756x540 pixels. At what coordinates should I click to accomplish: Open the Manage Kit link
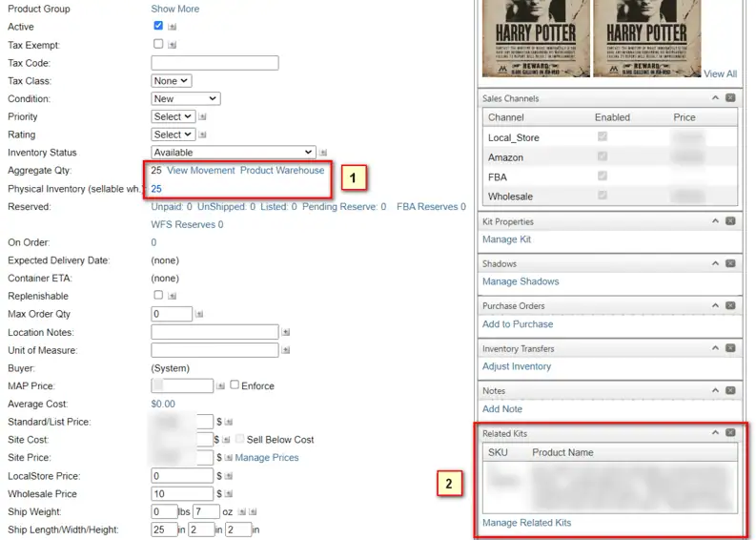click(507, 239)
